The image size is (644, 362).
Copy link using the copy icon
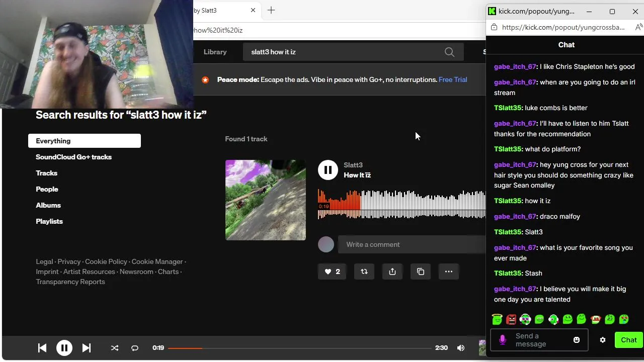point(421,271)
